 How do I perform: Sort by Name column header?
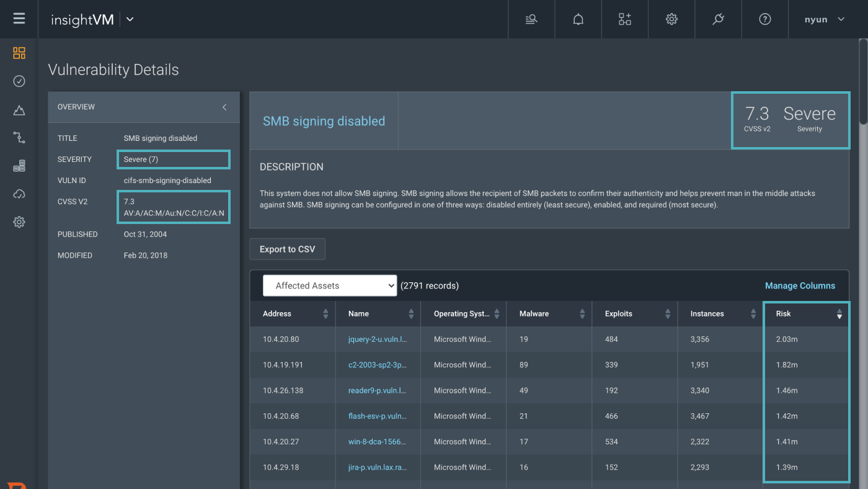378,314
